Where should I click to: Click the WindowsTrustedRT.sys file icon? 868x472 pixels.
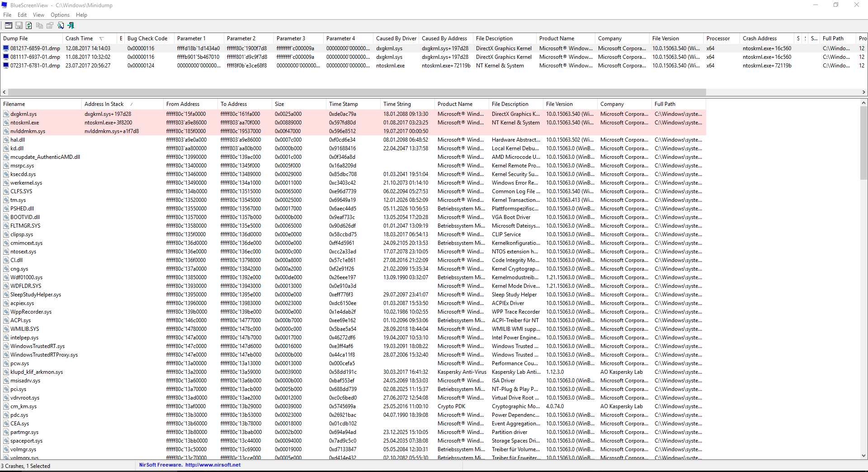tap(6, 346)
